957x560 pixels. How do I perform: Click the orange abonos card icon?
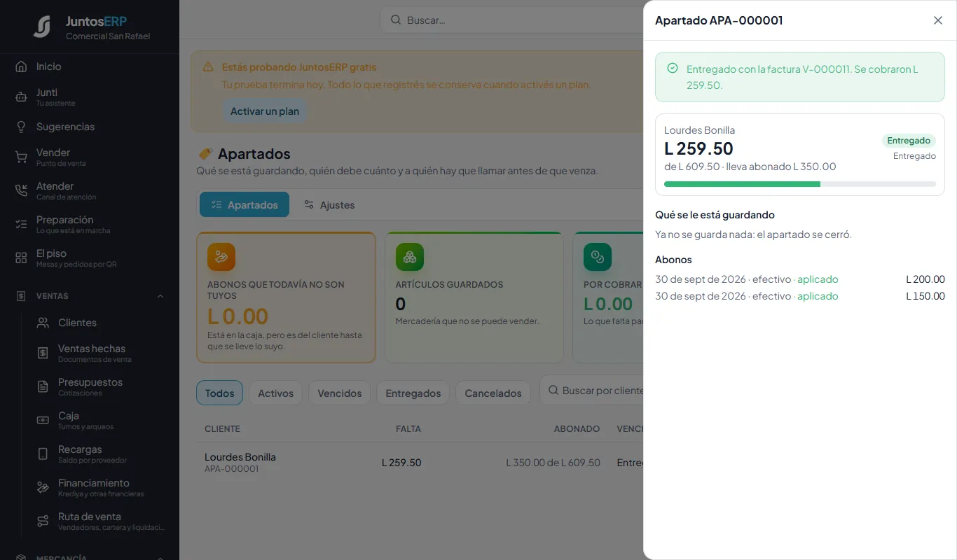coord(221,257)
